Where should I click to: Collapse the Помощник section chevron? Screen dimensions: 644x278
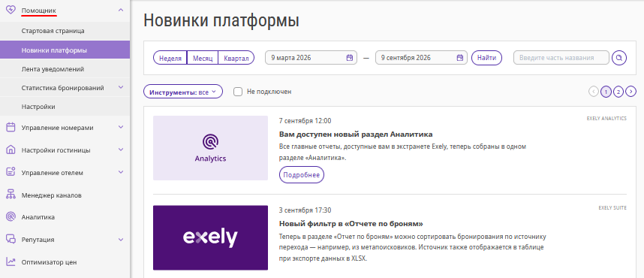pos(121,10)
